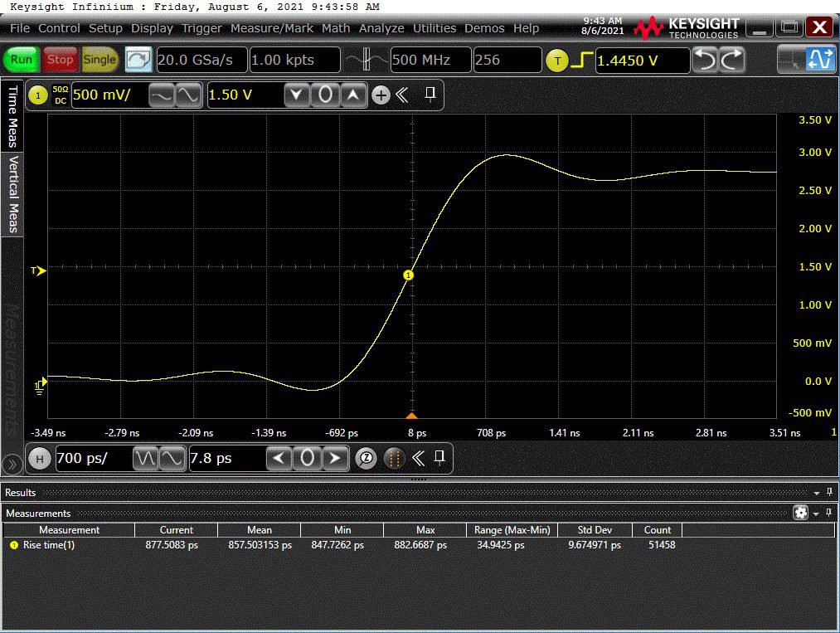This screenshot has width=840, height=633.
Task: Click the trigger level field 1.4450 V
Action: 641,61
